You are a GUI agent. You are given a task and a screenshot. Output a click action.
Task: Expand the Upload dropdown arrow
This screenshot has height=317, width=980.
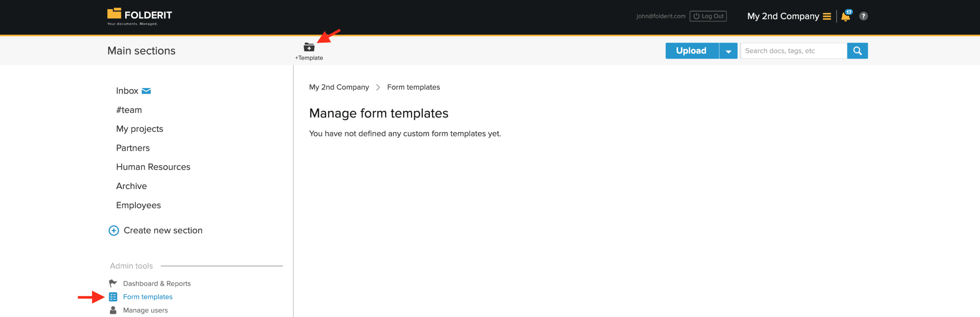tap(728, 51)
